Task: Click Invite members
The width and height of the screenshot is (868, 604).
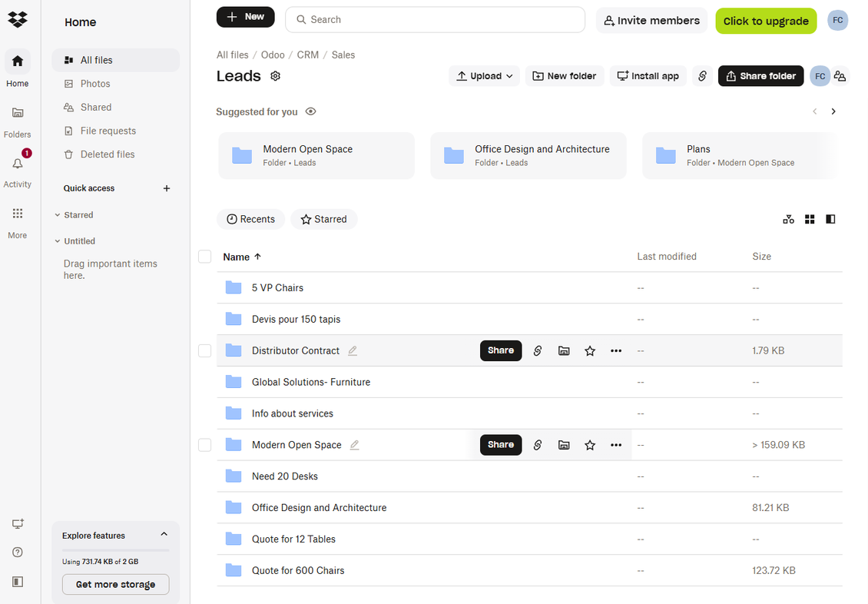Action: tap(651, 21)
